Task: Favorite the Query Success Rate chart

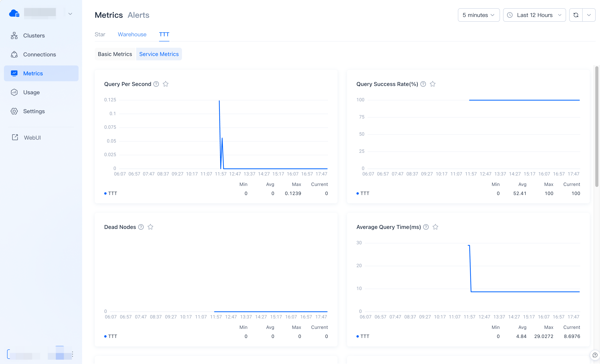Action: tap(433, 84)
